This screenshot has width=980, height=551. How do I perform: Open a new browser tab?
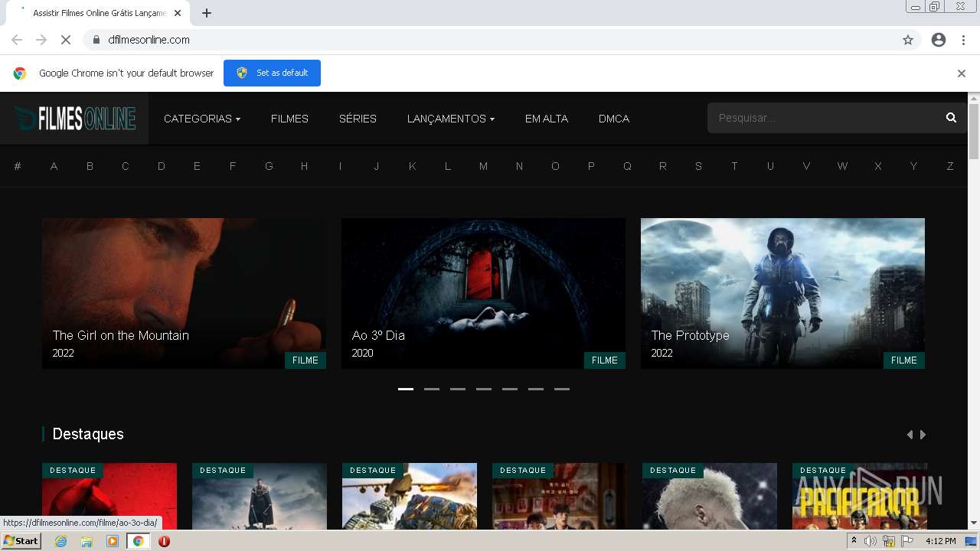coord(207,13)
